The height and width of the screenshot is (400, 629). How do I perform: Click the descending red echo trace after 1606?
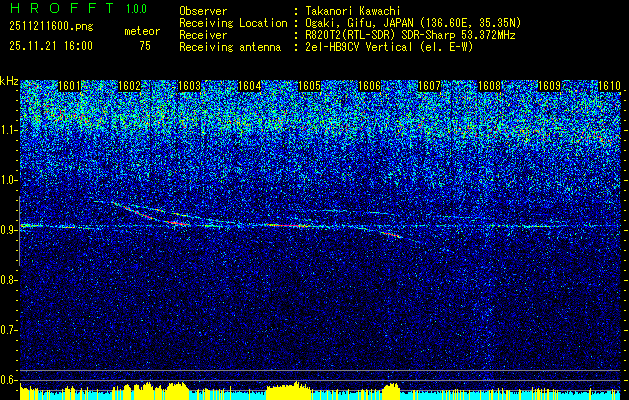point(390,234)
